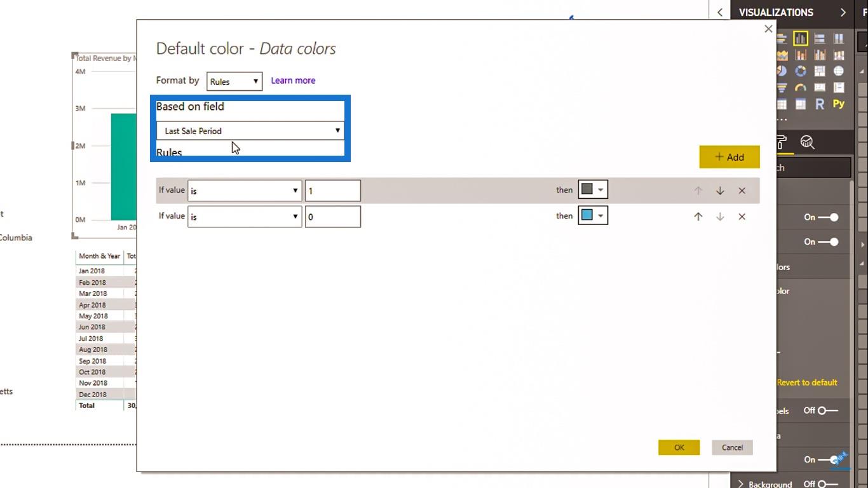Expand the Background formatting section
The width and height of the screenshot is (868, 488).
click(741, 484)
